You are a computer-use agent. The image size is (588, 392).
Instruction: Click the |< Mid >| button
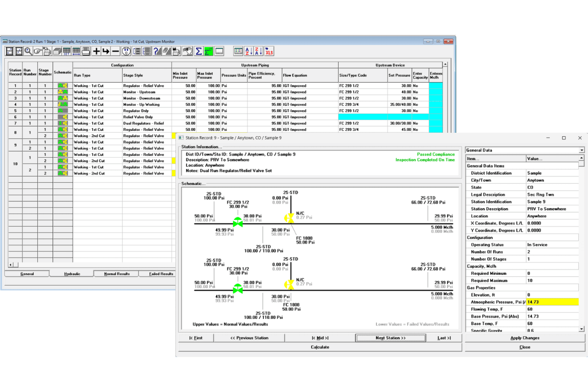click(x=320, y=338)
